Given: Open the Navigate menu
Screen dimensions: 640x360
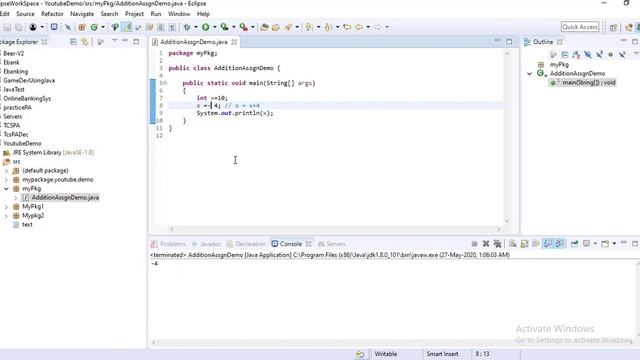Looking at the screenshot, I should [x=82, y=14].
